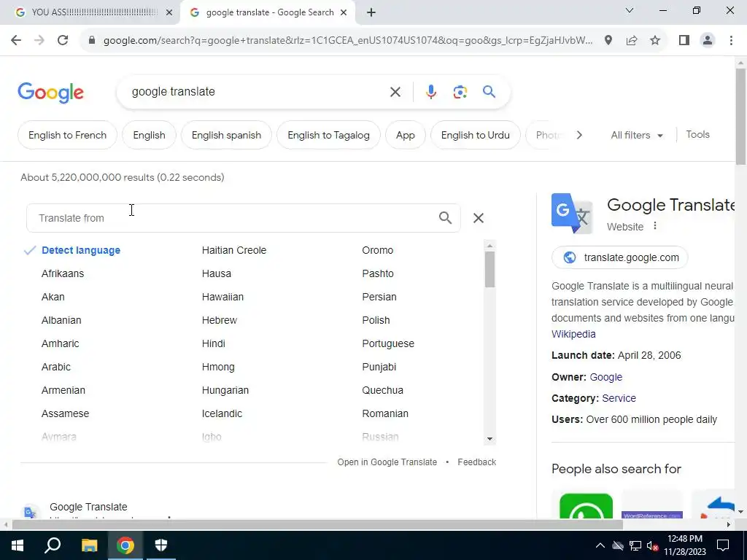The height and width of the screenshot is (560, 747).
Task: Show hidden system tray icons
Action: coord(600,545)
